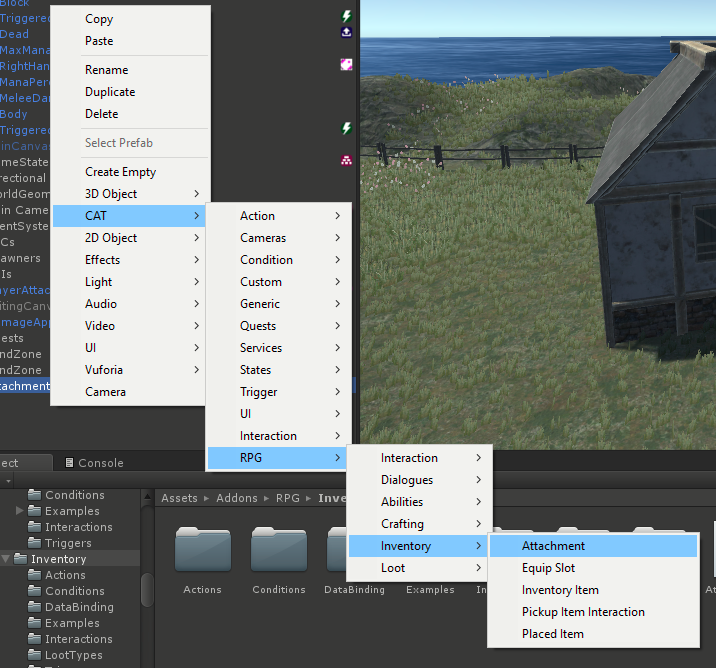Open the Conditions folder thumbnail in the assets grid

[278, 550]
